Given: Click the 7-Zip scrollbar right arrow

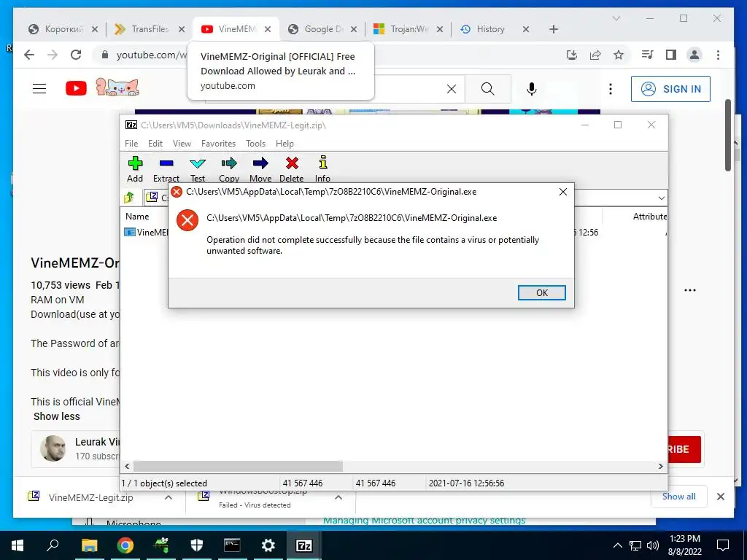Looking at the screenshot, I should [661, 466].
